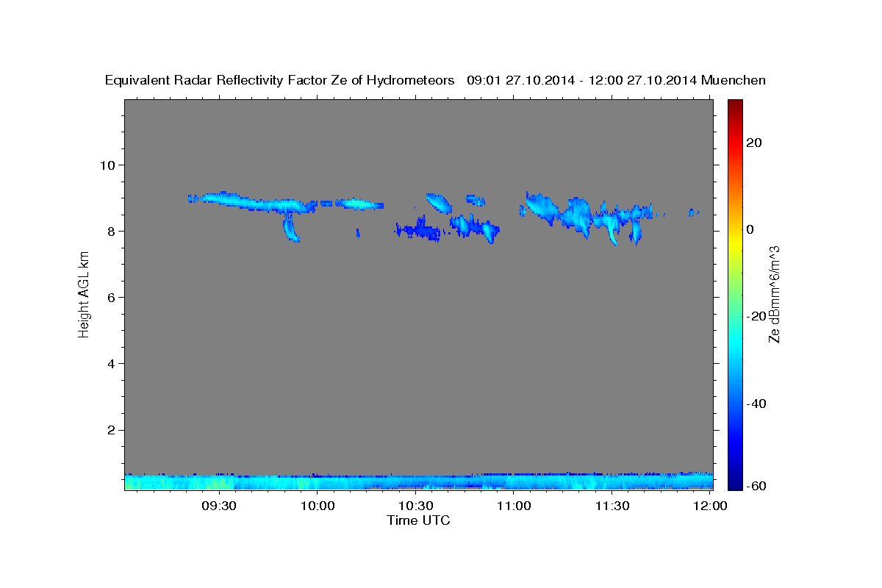
Task: Click the '12:00' time tick label
Action: click(709, 506)
